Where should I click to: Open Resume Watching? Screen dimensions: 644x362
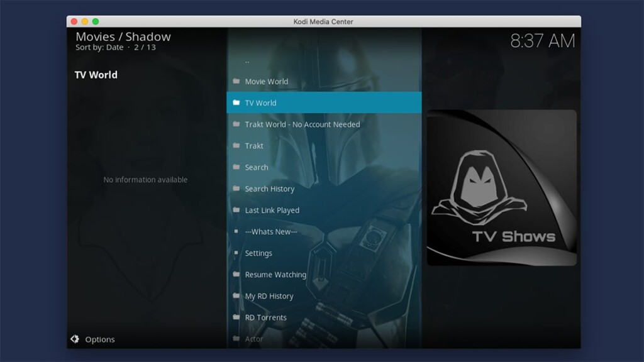click(x=324, y=275)
